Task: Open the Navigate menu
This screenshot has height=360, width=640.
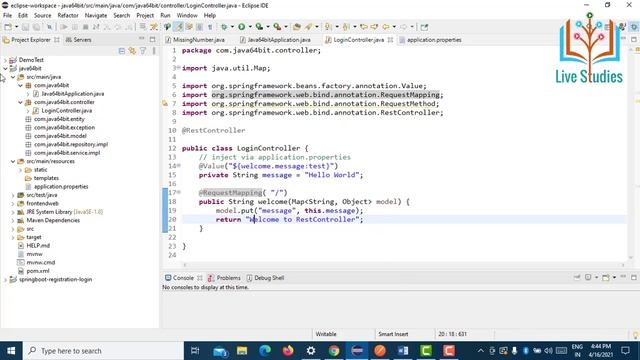Action: click(96, 15)
